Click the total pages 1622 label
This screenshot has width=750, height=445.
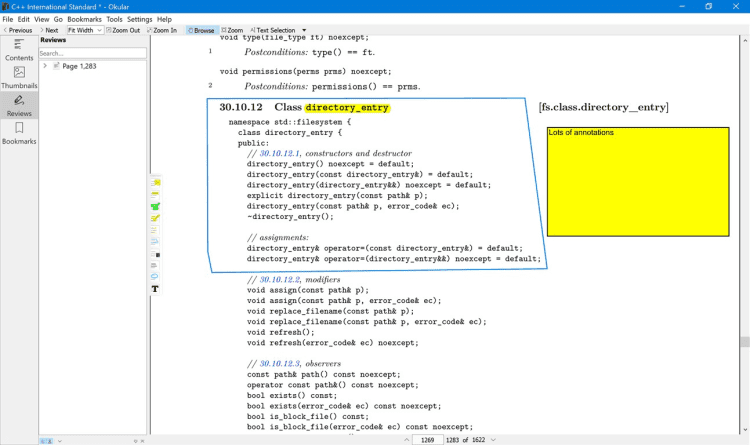[x=478, y=440]
